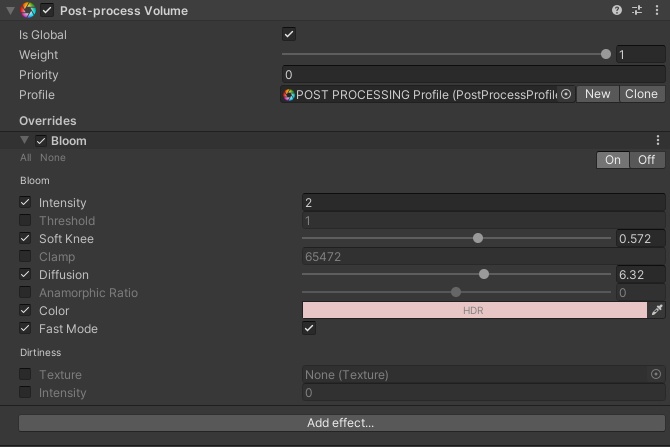This screenshot has width=670, height=447.
Task: Use the Color eyedropper picker
Action: click(x=657, y=311)
